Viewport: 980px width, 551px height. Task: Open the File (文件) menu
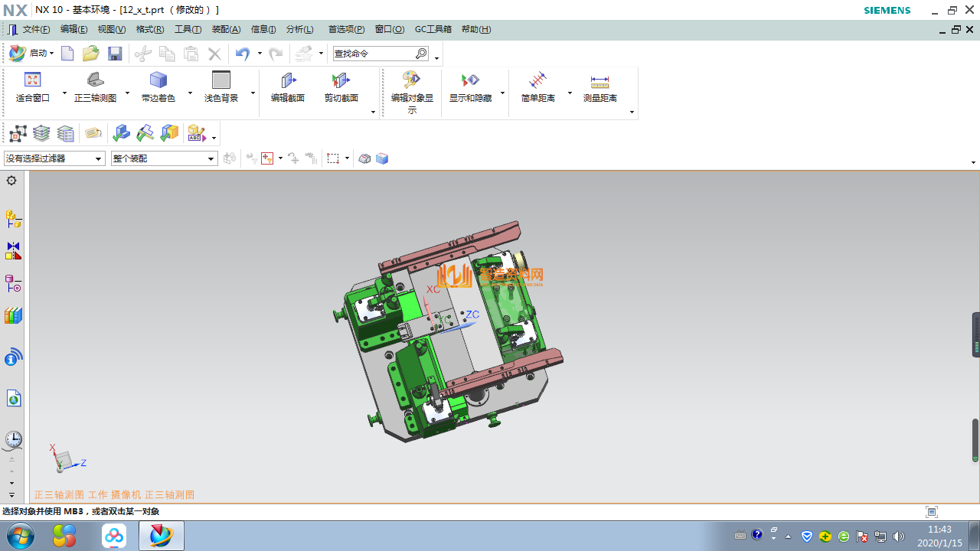(36, 29)
